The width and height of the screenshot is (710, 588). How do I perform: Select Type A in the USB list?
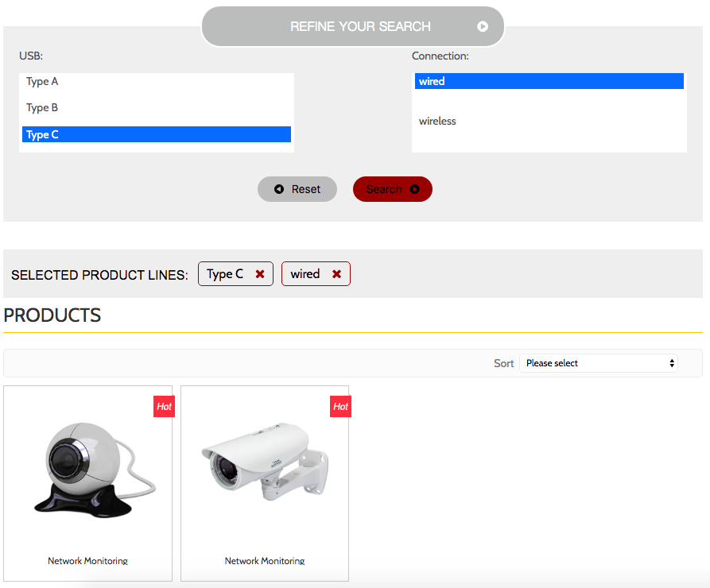pyautogui.click(x=42, y=82)
